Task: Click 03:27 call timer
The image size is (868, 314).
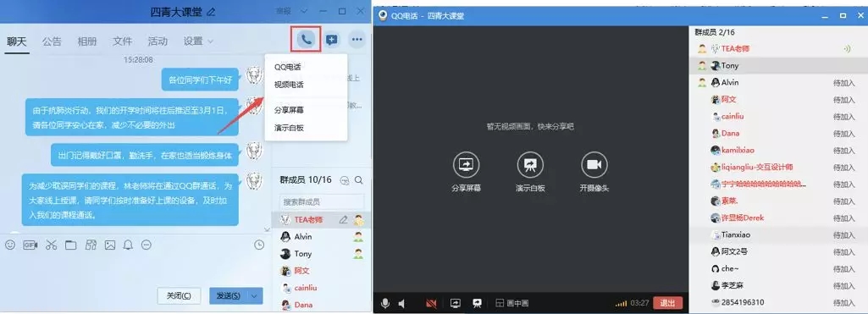Action: (x=639, y=304)
